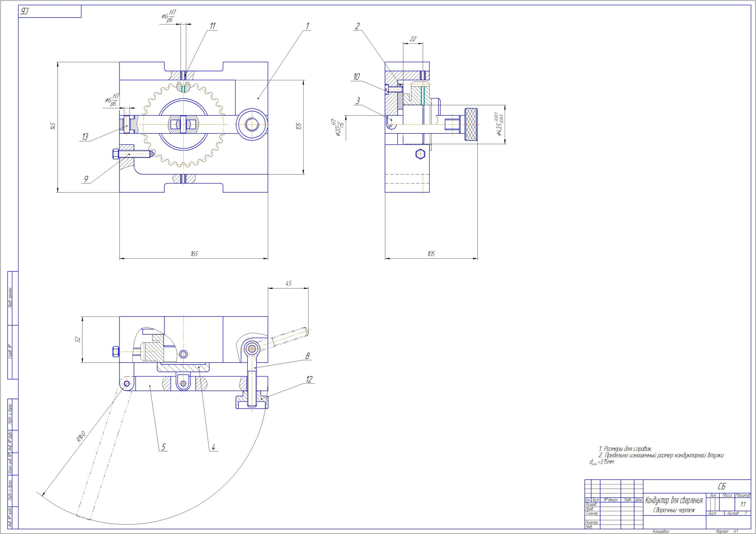
Task: Click the 22 dimension on side view
Action: pos(413,38)
